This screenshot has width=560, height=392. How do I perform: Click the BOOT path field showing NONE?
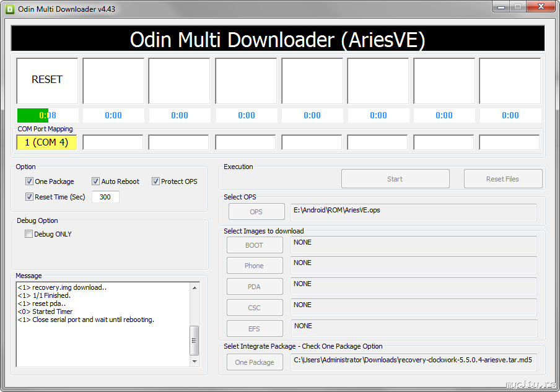tap(414, 245)
